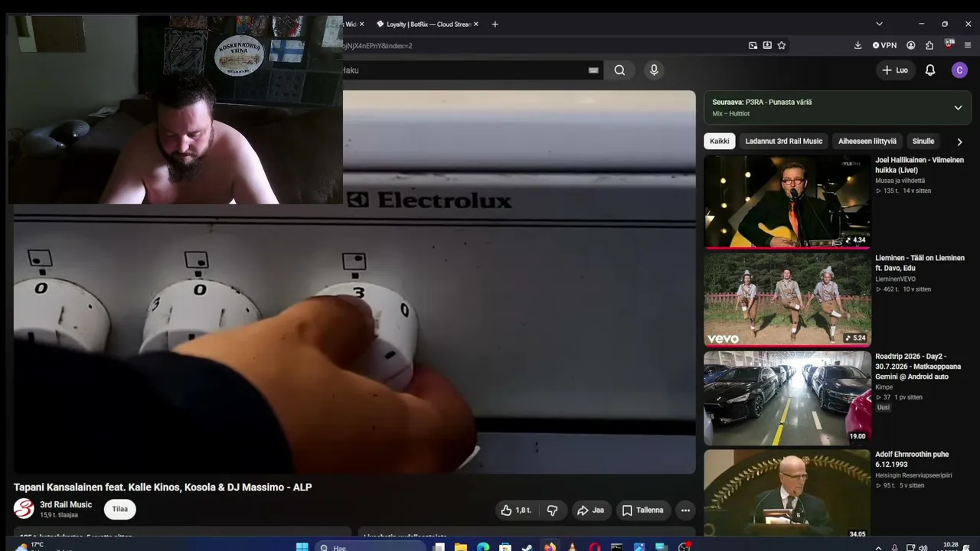Click the '462 t. 10 v sitten' stats
Viewport: 980px width, 551px height.
903,289
